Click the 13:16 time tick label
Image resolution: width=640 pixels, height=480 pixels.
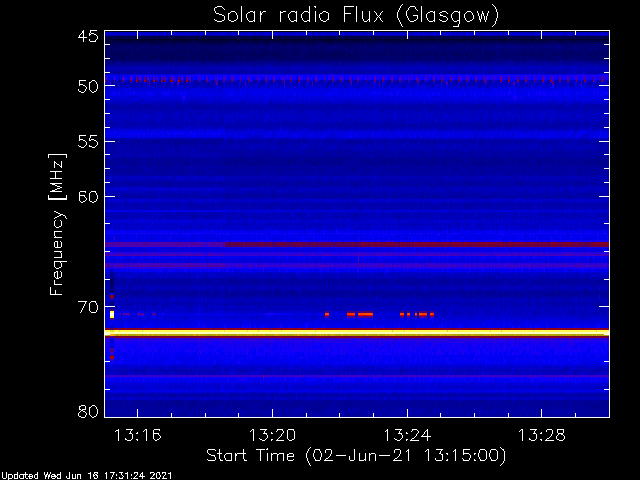coord(138,435)
